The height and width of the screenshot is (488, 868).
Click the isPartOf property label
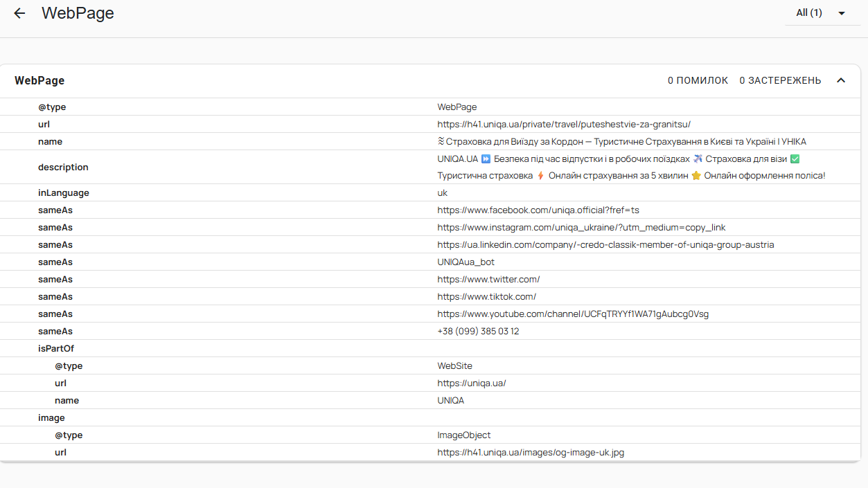tap(56, 349)
